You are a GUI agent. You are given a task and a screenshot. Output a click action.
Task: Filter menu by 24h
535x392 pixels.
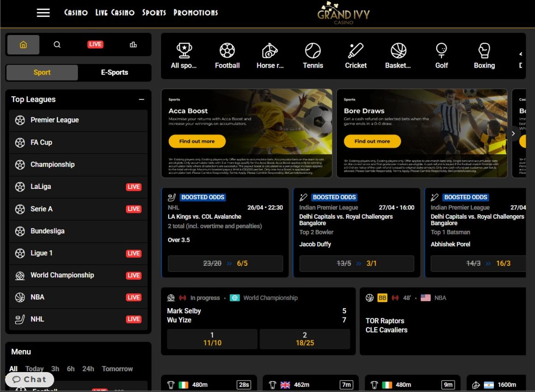tap(88, 369)
